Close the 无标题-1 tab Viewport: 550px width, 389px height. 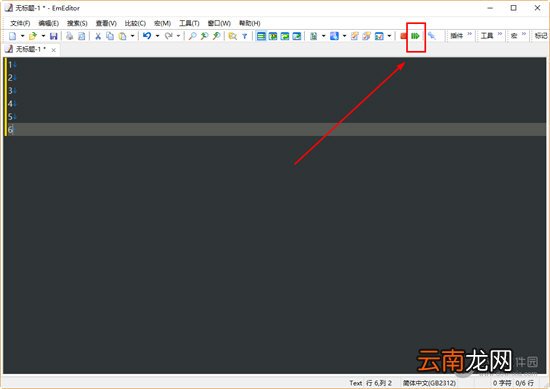54,50
